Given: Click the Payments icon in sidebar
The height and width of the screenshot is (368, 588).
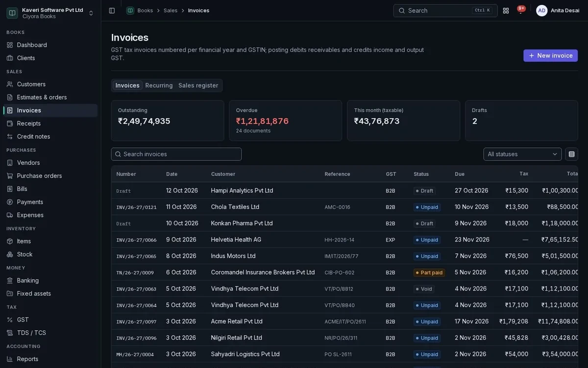Looking at the screenshot, I should tap(10, 202).
